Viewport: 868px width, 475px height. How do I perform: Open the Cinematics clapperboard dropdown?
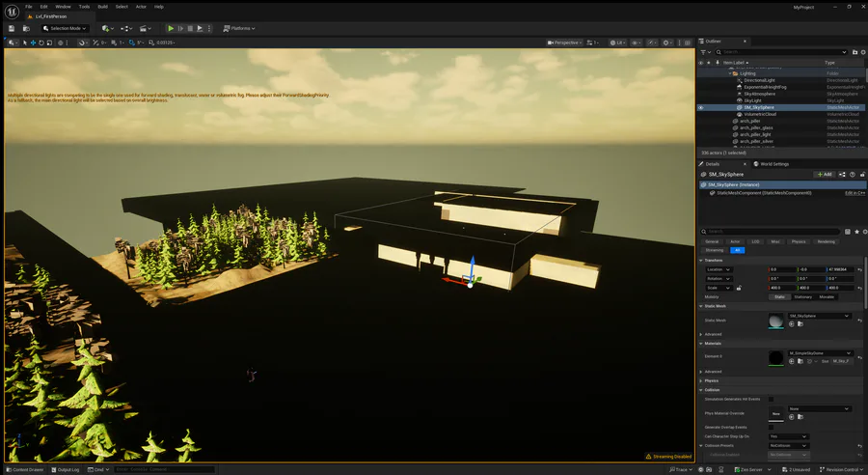[145, 28]
